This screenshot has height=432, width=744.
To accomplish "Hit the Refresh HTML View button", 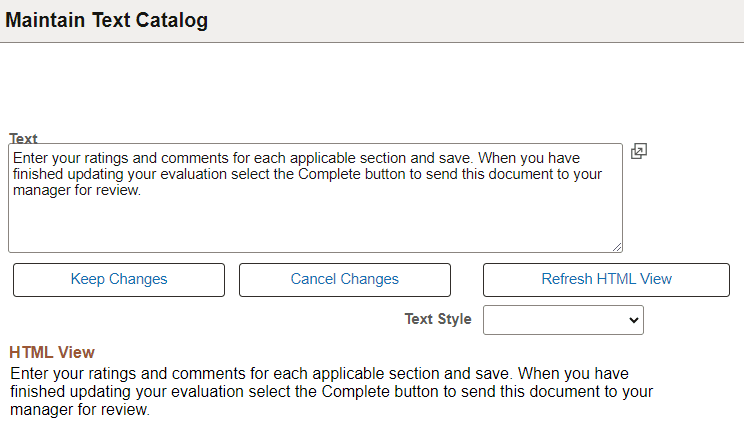I will [606, 280].
